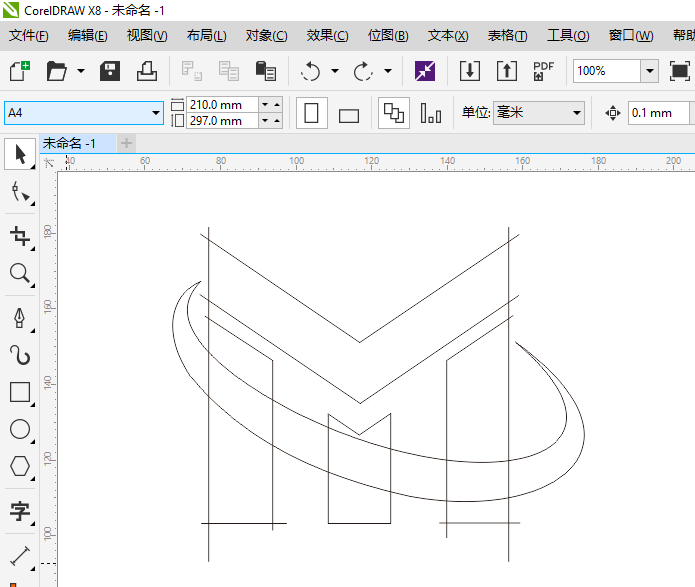Open the 文本(X) menu

click(448, 35)
